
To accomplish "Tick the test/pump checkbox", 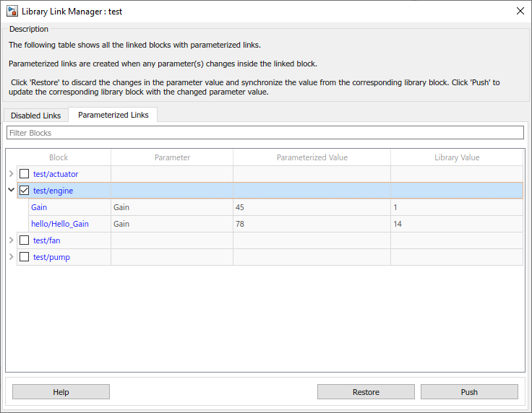I will (x=25, y=257).
